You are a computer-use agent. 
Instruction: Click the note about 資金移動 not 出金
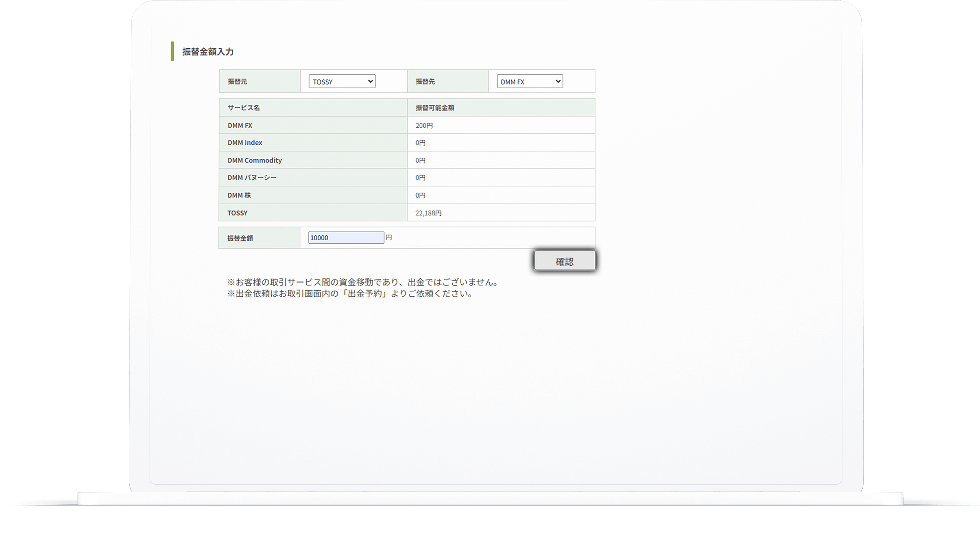[364, 282]
